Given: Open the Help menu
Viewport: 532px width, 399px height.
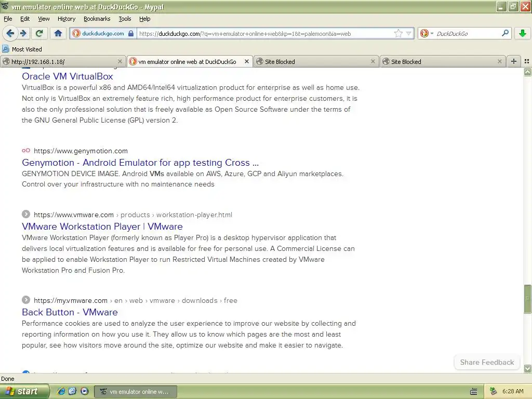Looking at the screenshot, I should (x=144, y=19).
